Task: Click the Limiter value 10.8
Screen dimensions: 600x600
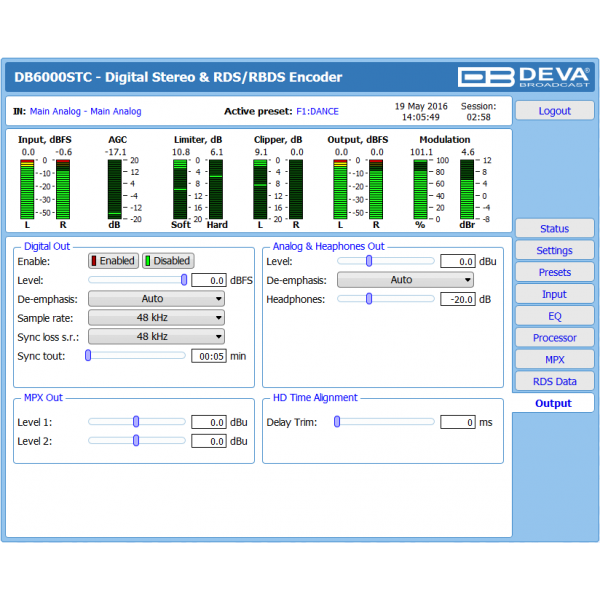Action: pos(181,152)
